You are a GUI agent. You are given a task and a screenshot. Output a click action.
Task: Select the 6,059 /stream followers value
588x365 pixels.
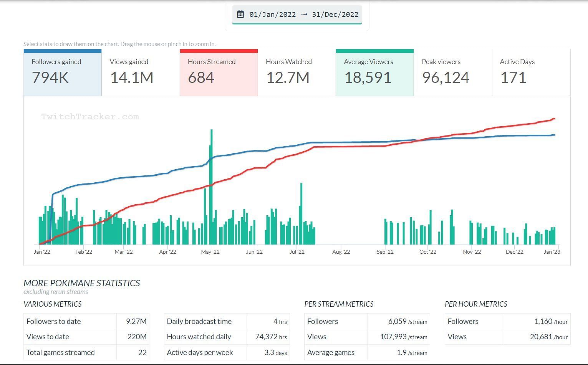click(408, 321)
